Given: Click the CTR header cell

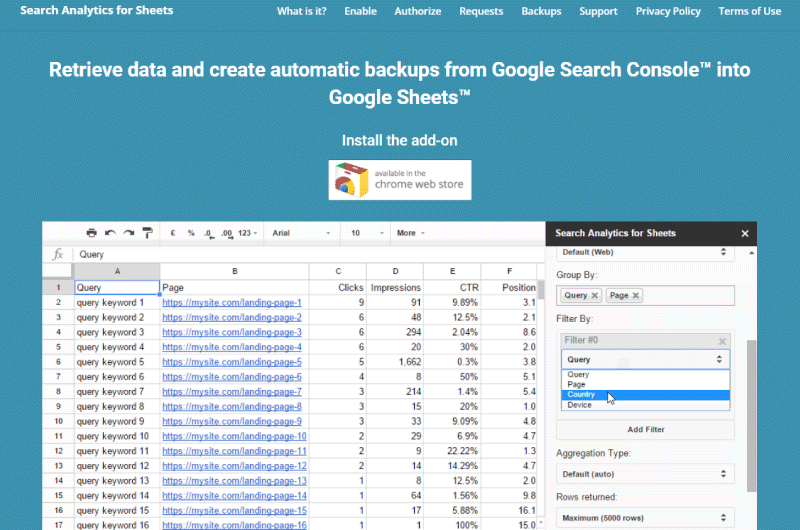Looking at the screenshot, I should 452,288.
